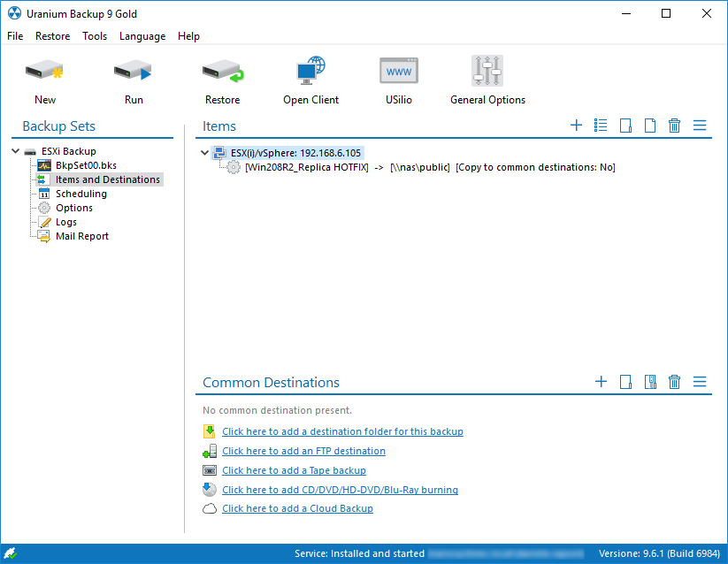Screen dimensions: 728x564
Task: Click the zip-file icon in Common Destinations header
Action: click(x=650, y=382)
